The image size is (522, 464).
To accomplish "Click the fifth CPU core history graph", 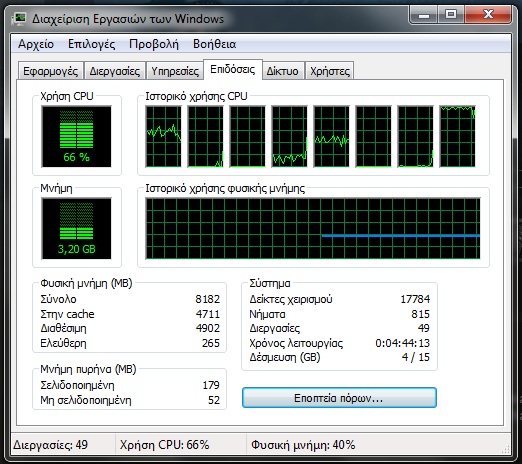I will pyautogui.click(x=332, y=136).
